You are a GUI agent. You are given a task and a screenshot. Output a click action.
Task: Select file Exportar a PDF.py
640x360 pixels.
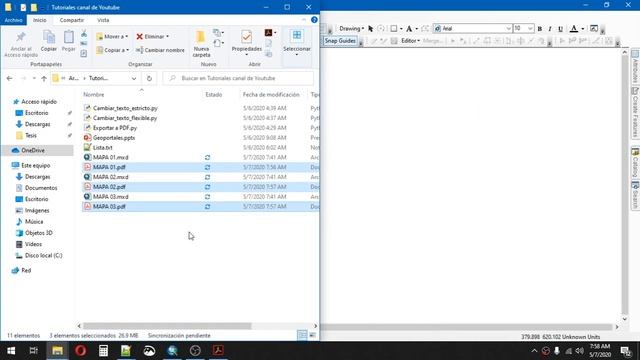114,128
